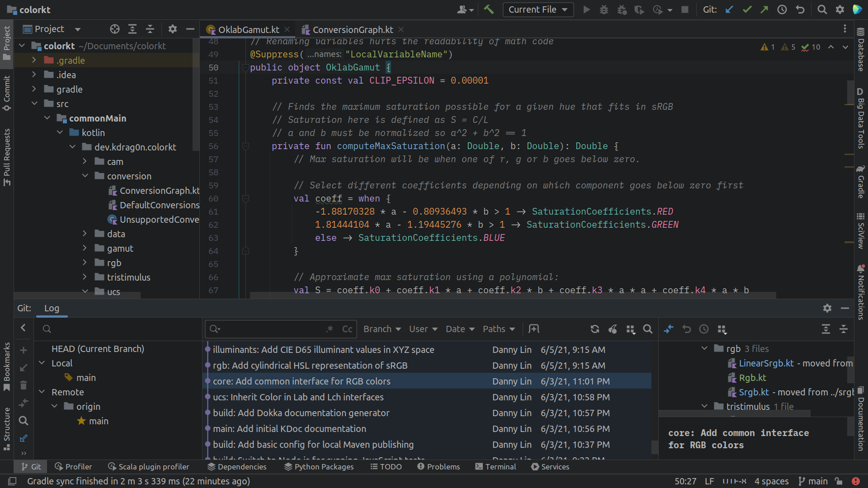Switch to ConversionGraph.kt editor tab
Screen dimensions: 868x488
pyautogui.click(x=353, y=30)
